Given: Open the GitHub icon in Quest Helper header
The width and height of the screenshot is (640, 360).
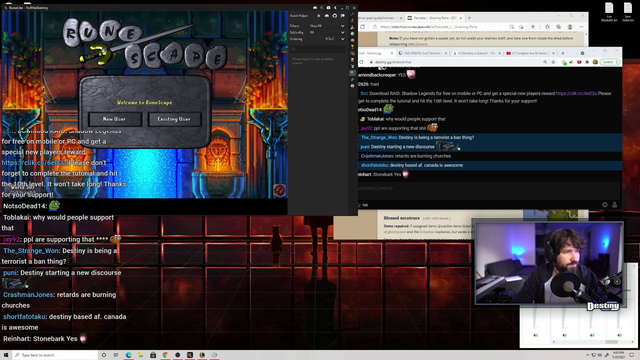Looking at the screenshot, I should pyautogui.click(x=335, y=16).
